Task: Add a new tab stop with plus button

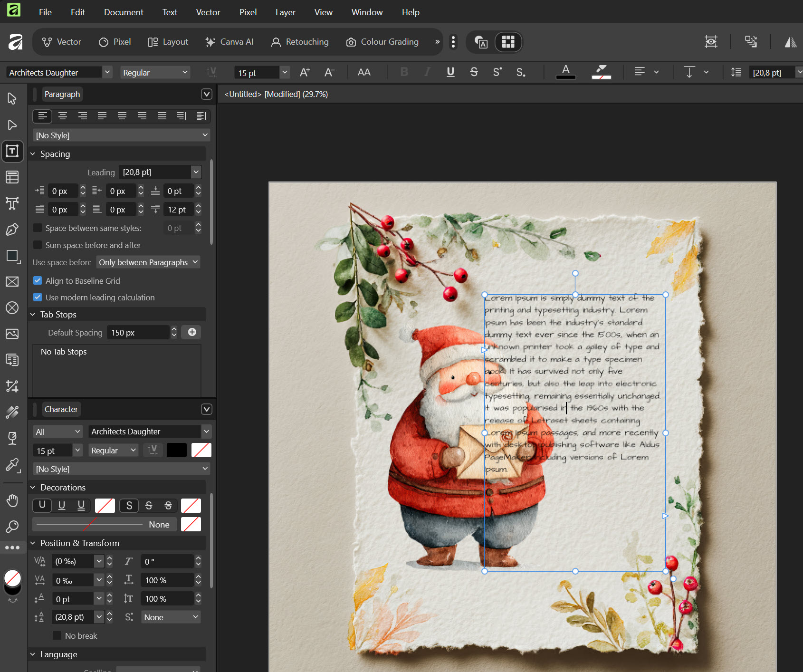Action: pyautogui.click(x=192, y=332)
